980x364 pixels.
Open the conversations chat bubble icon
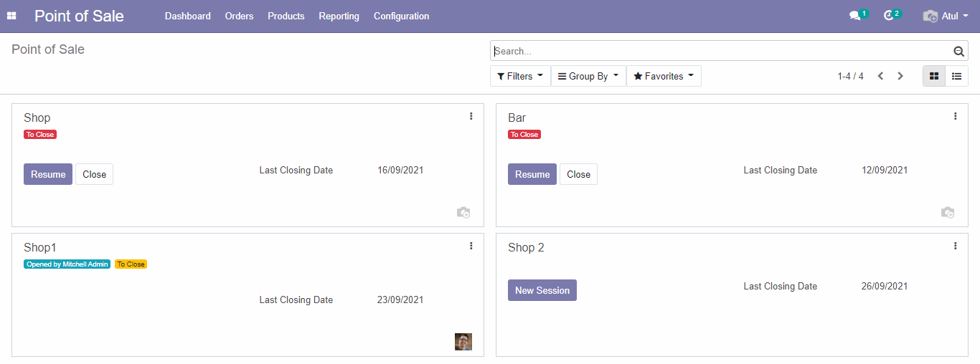[854, 16]
